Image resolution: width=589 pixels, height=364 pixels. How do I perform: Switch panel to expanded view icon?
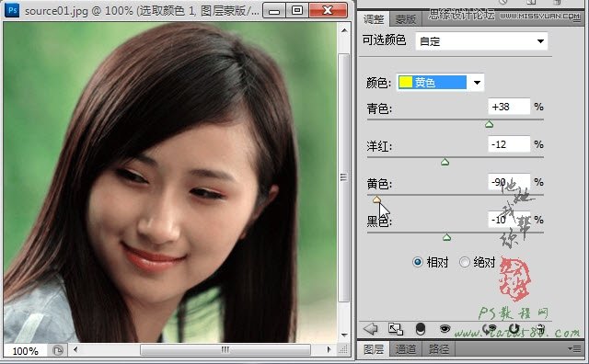[x=396, y=329]
